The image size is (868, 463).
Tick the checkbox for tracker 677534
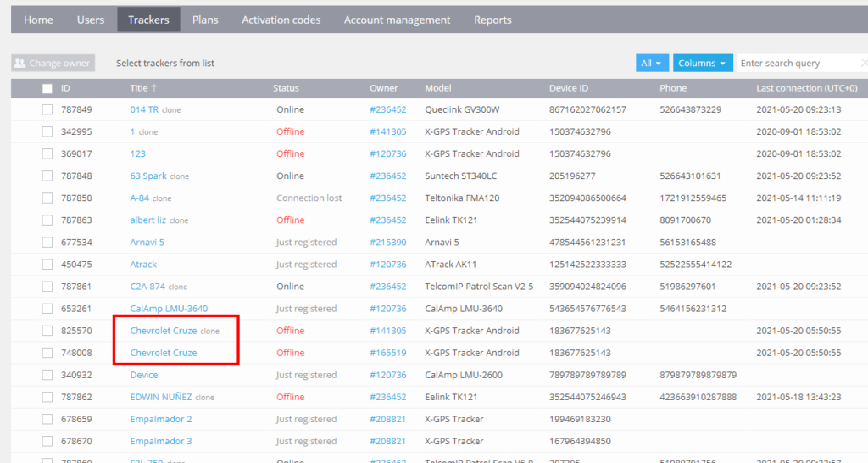[47, 243]
